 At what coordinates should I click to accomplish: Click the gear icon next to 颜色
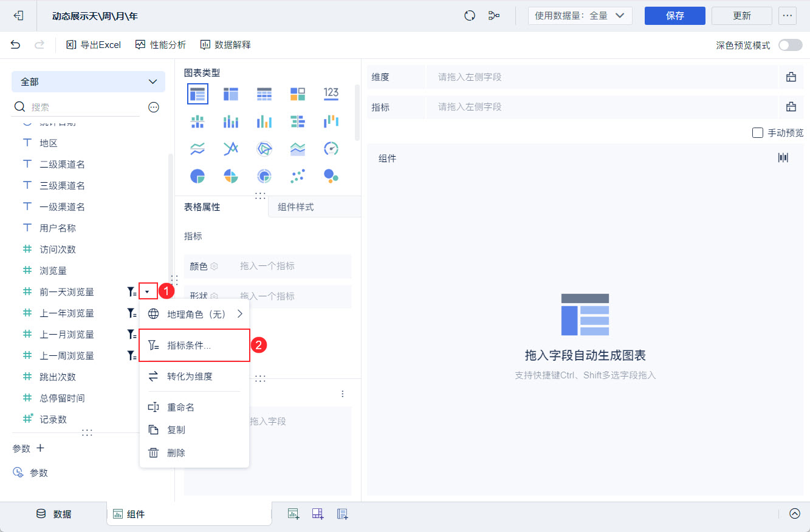[x=214, y=266]
